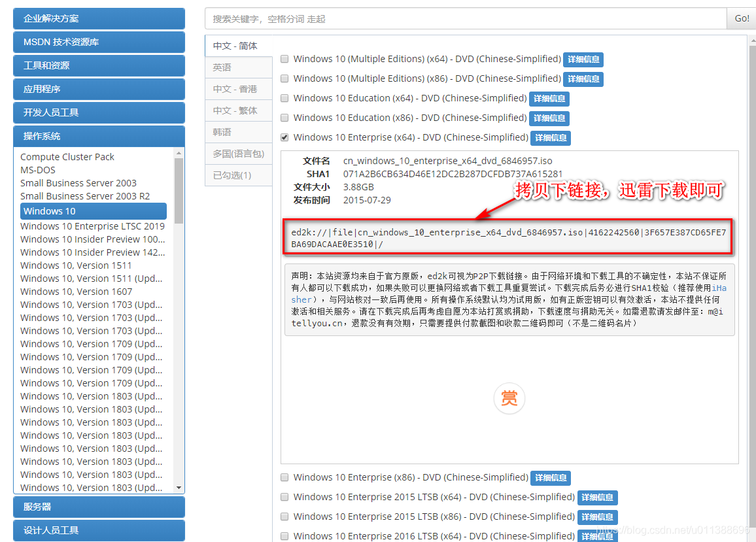Image resolution: width=756 pixels, height=542 pixels.
Task: Open Windows 10 Insider Preview 142...
Action: click(93, 252)
